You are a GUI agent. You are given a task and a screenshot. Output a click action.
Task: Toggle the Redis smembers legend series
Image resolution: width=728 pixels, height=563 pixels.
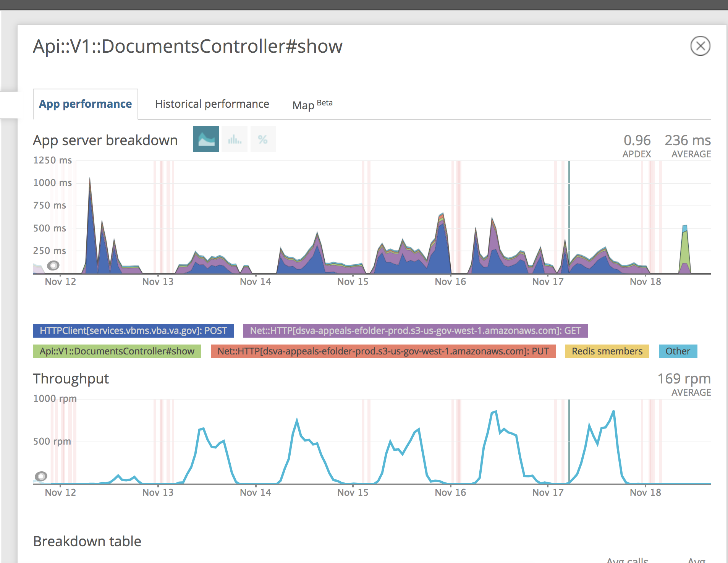[607, 351]
